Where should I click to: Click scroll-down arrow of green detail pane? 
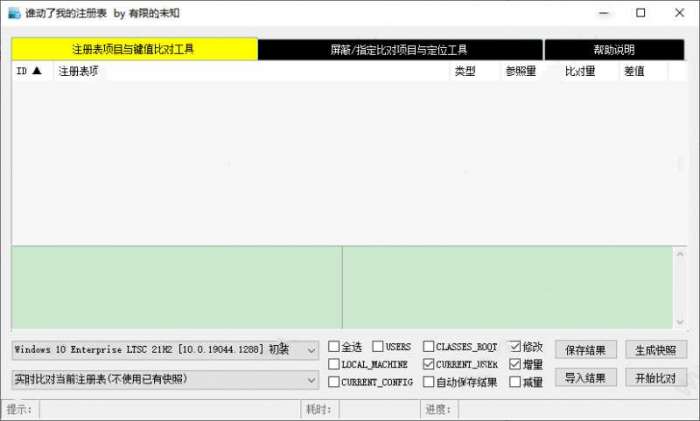[680, 322]
